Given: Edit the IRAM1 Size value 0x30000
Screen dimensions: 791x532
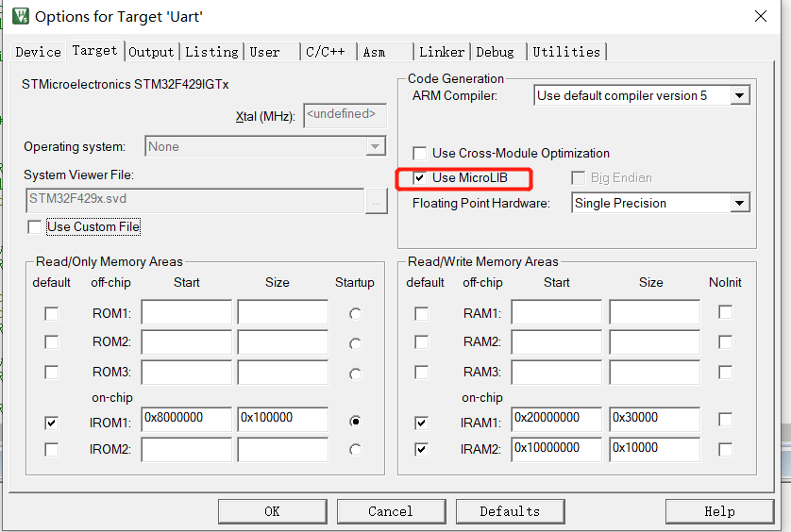Looking at the screenshot, I should [x=655, y=420].
